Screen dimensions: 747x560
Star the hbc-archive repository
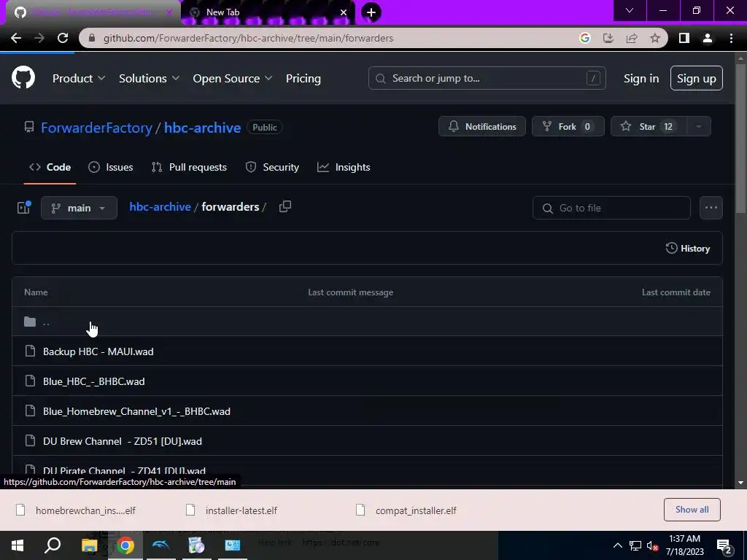click(x=649, y=127)
